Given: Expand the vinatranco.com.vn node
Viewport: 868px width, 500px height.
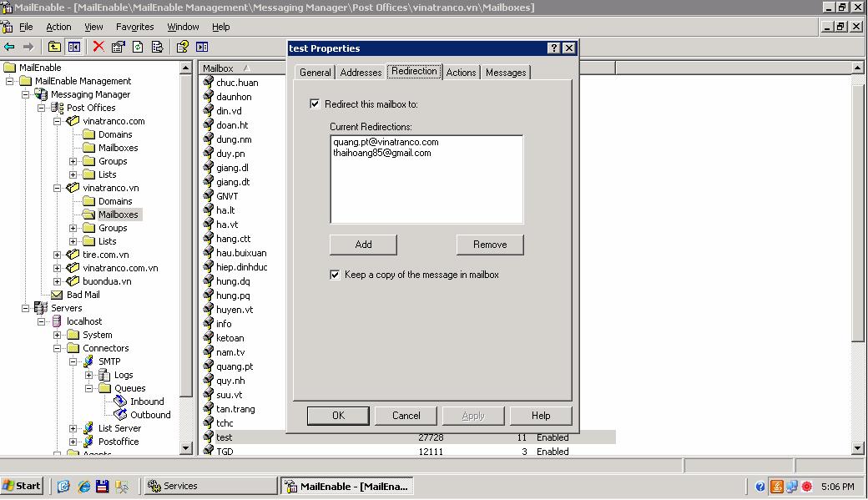Looking at the screenshot, I should 57,268.
